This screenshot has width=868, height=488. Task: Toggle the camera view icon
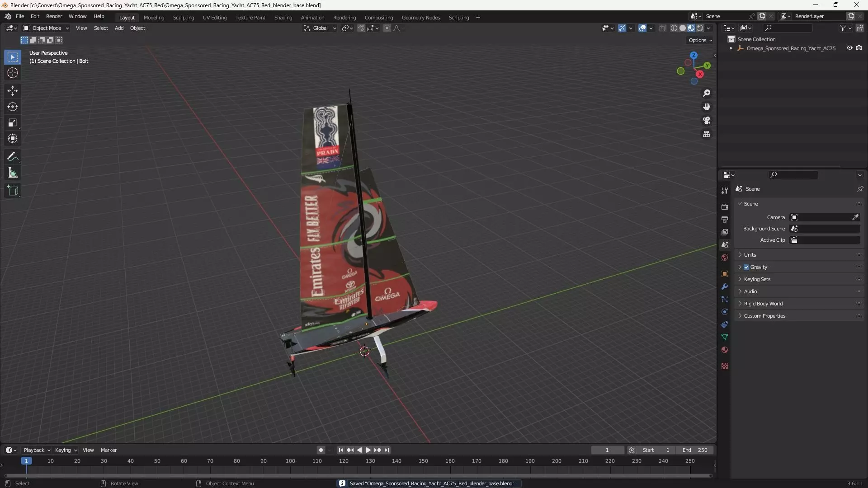point(707,120)
